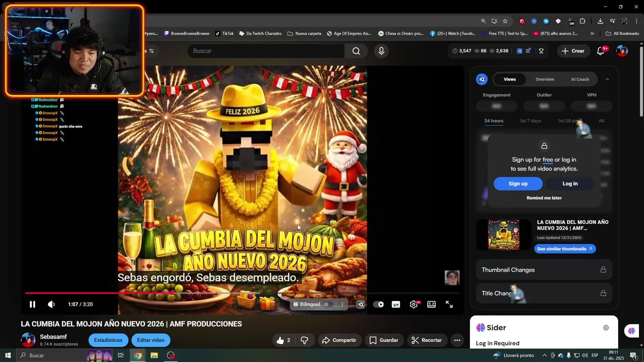Open the player settings gear

(414, 304)
